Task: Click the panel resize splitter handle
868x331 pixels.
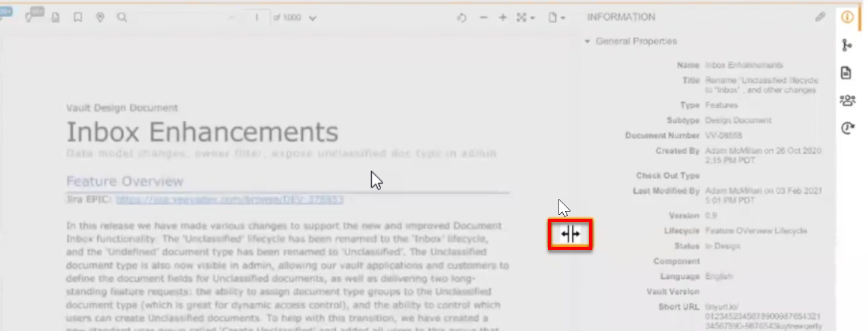Action: click(x=570, y=234)
